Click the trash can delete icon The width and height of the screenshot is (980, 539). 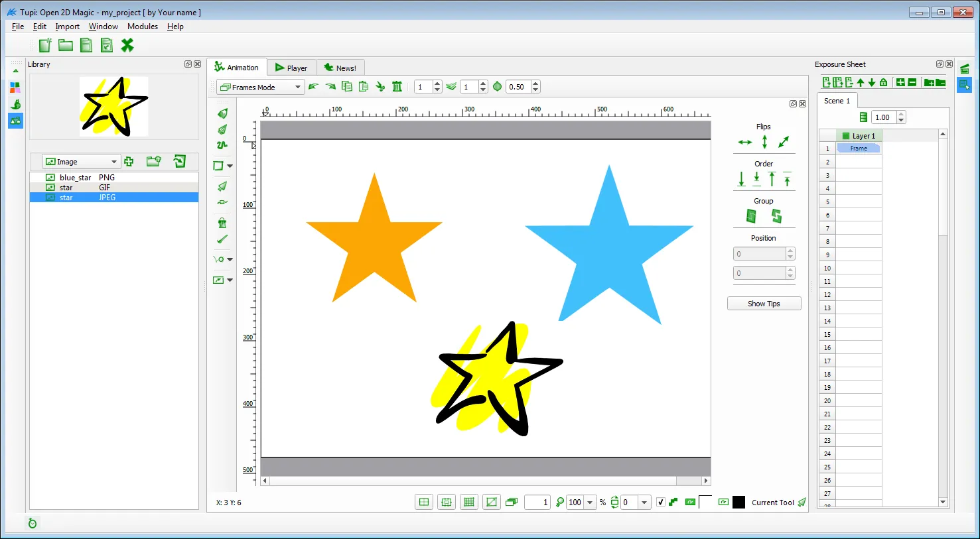(397, 87)
